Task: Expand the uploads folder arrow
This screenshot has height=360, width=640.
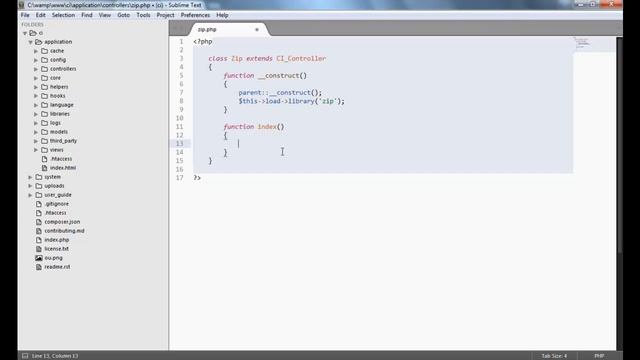Action: click(x=30, y=186)
